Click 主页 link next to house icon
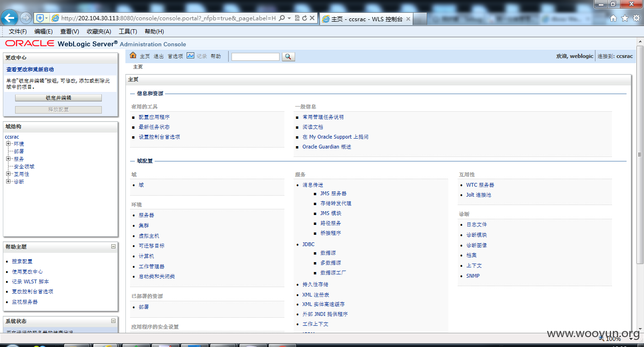Image resolution: width=644 pixels, height=347 pixels. (145, 56)
